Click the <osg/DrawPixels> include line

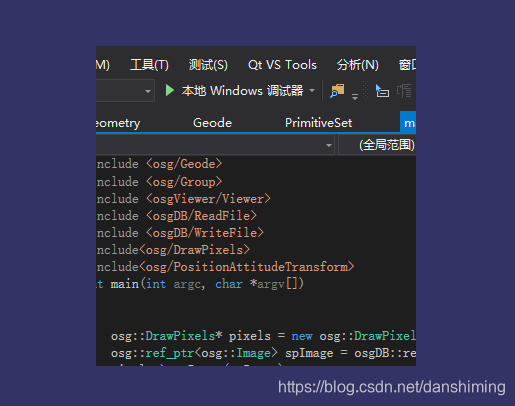pyautogui.click(x=173, y=250)
